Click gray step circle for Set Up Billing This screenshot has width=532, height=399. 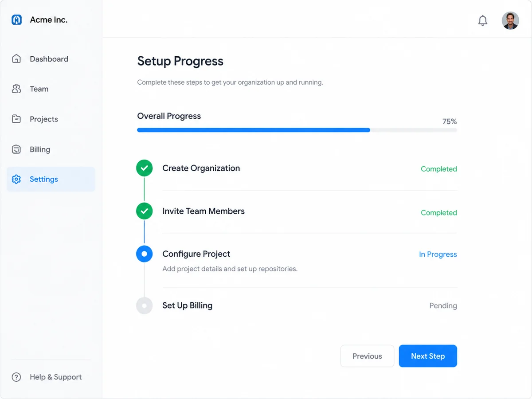click(144, 305)
